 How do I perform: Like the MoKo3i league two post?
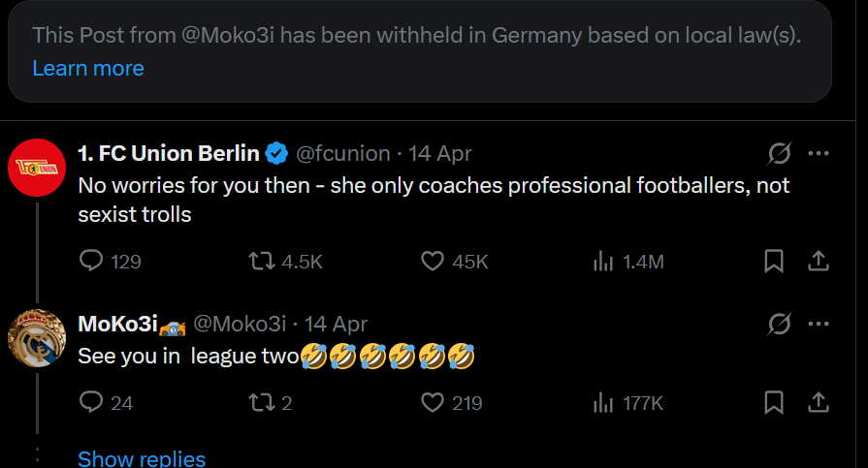(433, 402)
